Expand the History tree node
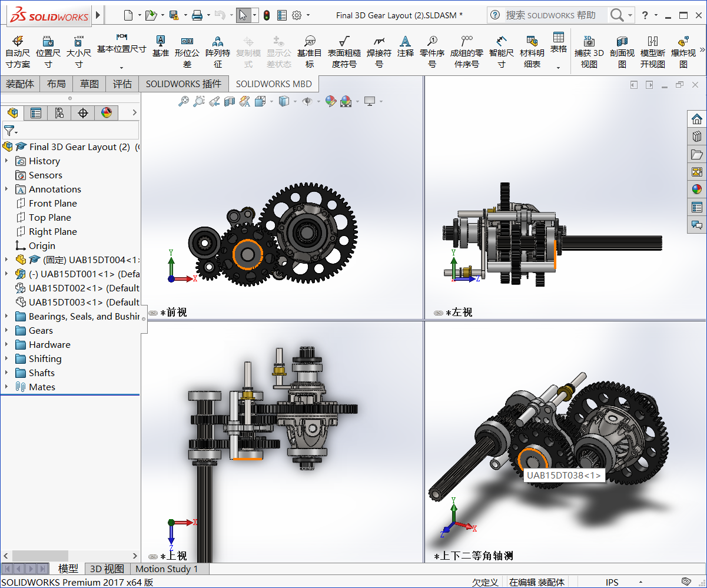Image resolution: width=707 pixels, height=588 pixels. [x=6, y=161]
